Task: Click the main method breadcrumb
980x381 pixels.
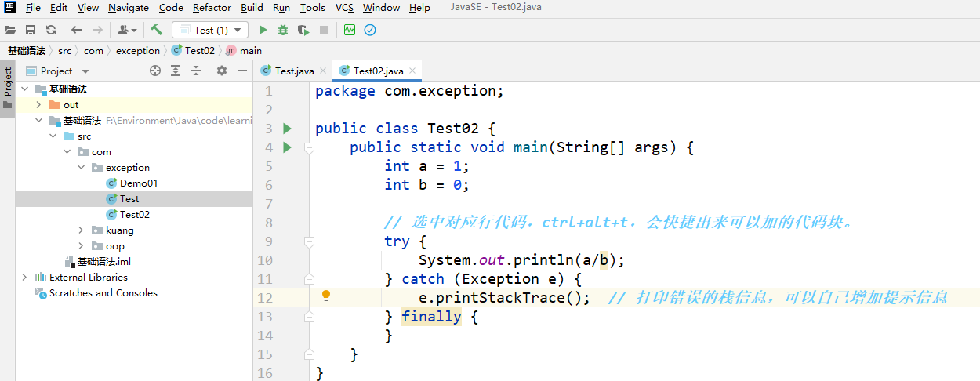Action: point(244,50)
